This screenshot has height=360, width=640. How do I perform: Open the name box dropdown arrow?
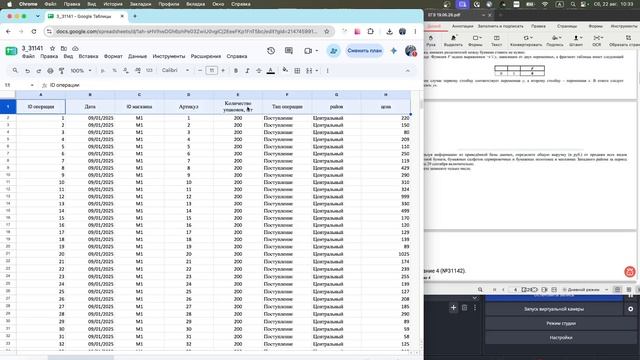pos(32,85)
